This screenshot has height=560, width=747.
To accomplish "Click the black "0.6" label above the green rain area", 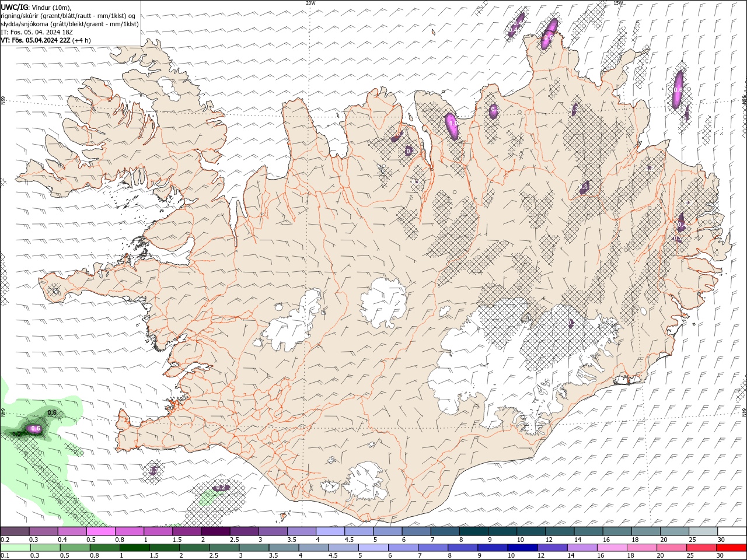I will coord(52,412).
